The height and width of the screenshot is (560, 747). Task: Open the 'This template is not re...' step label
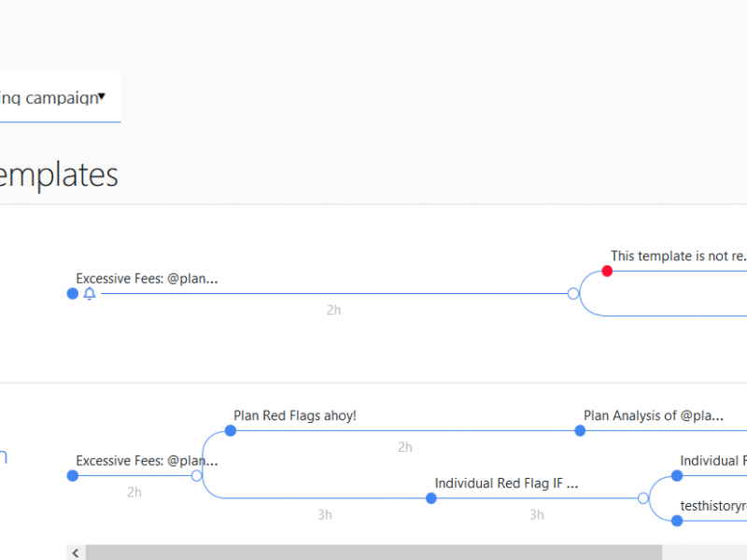coord(678,256)
